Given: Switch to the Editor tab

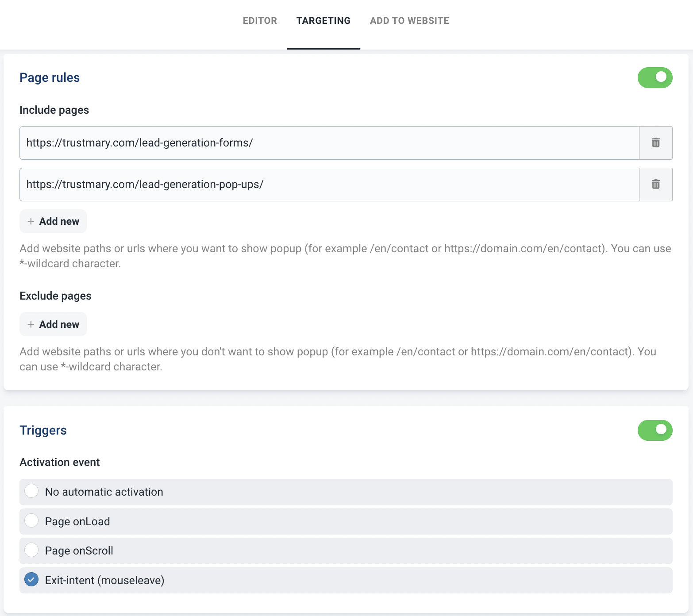Looking at the screenshot, I should [x=260, y=21].
